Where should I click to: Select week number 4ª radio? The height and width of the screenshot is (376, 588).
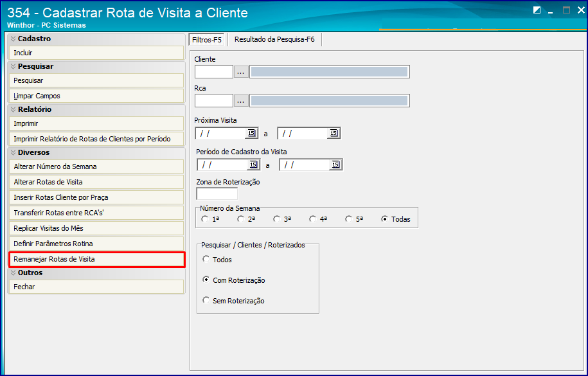[313, 219]
